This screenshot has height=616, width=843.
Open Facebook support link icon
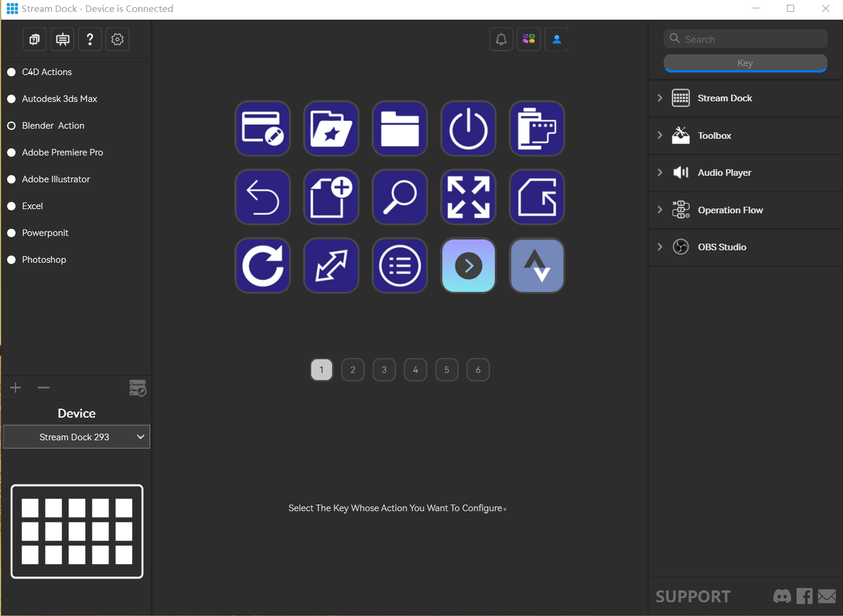click(x=804, y=596)
